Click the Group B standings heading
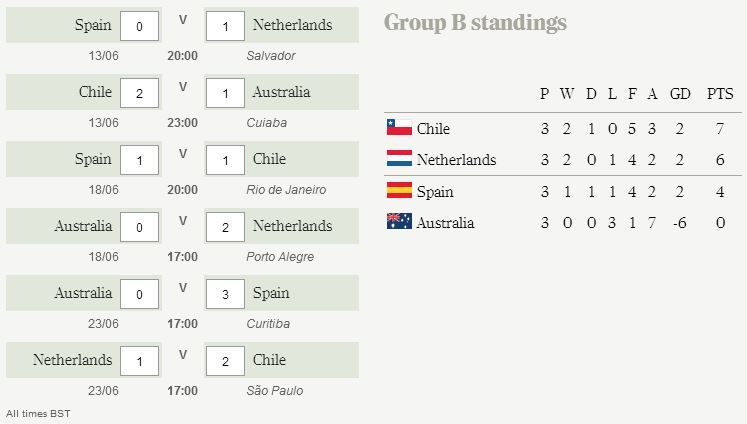 click(x=475, y=22)
